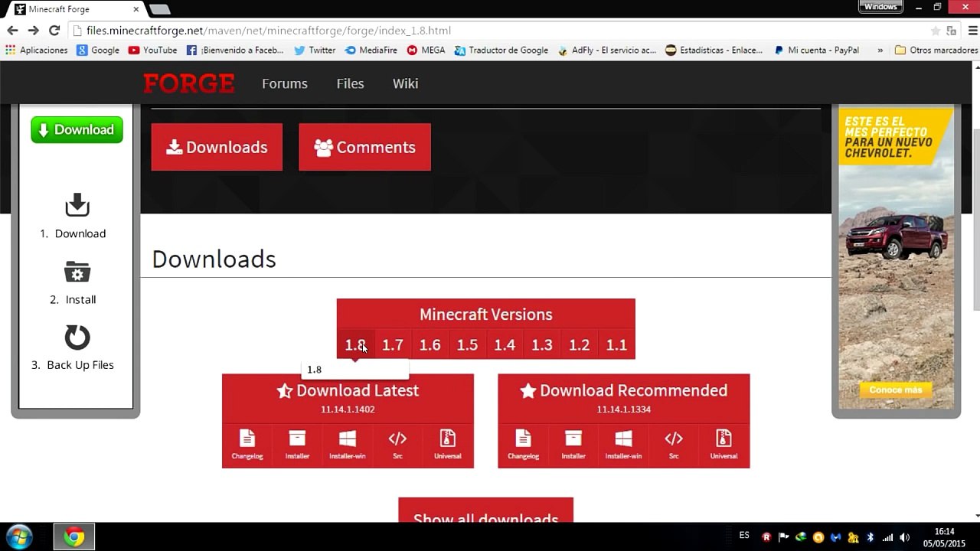Screen dimensions: 980x551
Task: Select Minecraft version 1.4
Action: [505, 345]
